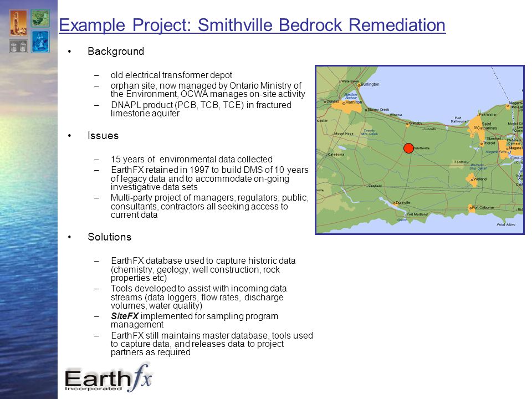
Task: Click the Caledonia label on the map
Action: [x=336, y=155]
